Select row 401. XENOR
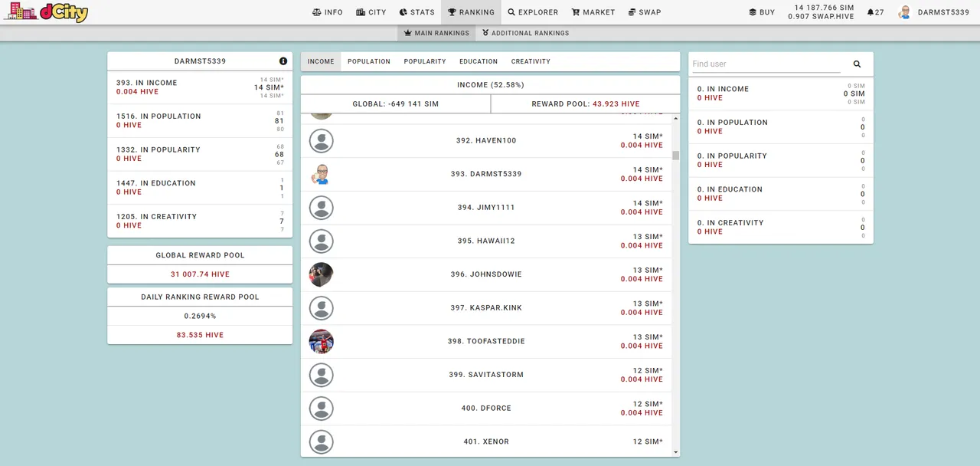Viewport: 980px width, 466px height. (486, 441)
